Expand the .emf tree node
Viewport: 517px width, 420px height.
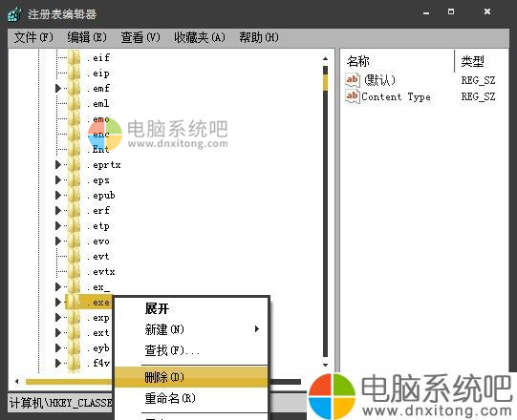pos(58,88)
